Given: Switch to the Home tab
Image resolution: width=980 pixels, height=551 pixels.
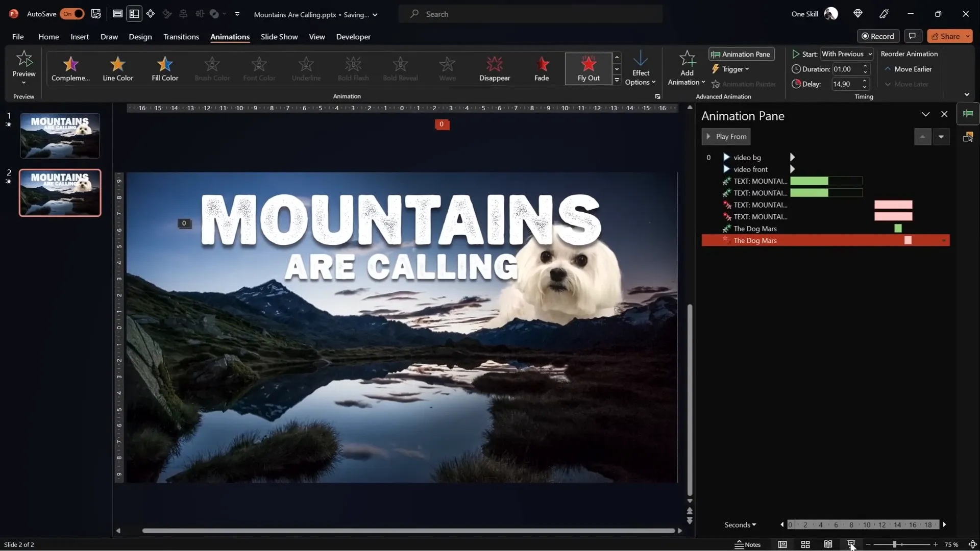Looking at the screenshot, I should tap(48, 37).
